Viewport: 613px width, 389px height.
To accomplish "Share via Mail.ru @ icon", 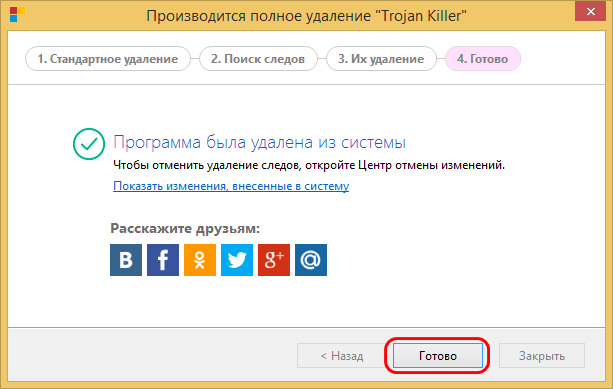I will tap(311, 260).
